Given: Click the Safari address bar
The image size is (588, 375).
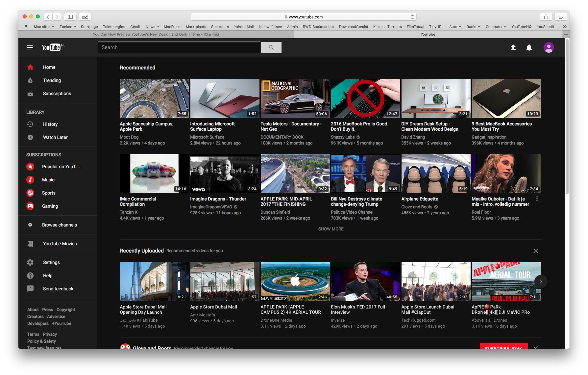Looking at the screenshot, I should [x=304, y=17].
